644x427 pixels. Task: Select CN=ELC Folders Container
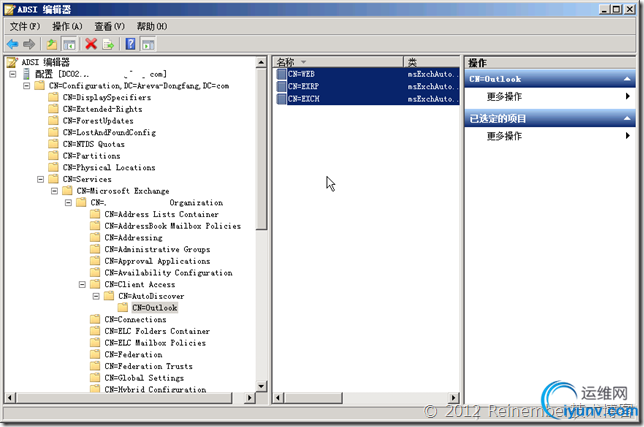coord(157,331)
